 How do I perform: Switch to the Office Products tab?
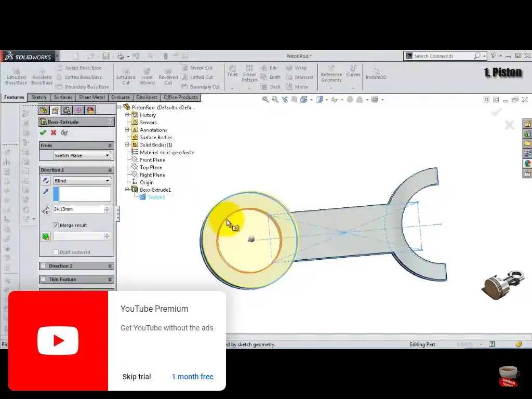(181, 97)
